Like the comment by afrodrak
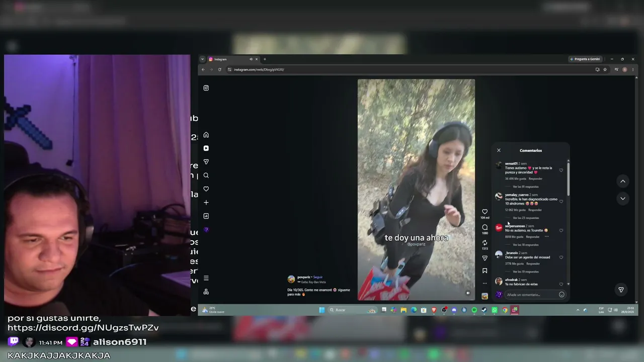 [561, 284]
